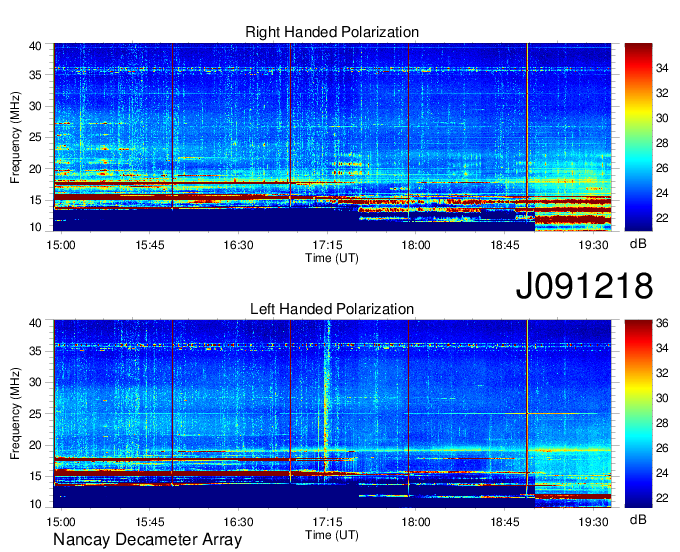Click the 36 value on the bottom color bar scale
Viewport: 680px width, 552px height.
coord(662,323)
